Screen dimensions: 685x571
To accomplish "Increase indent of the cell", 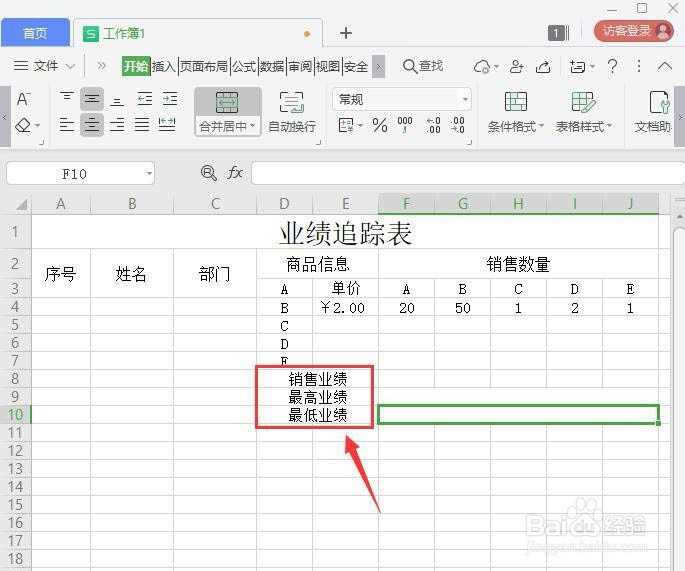I will click(170, 99).
